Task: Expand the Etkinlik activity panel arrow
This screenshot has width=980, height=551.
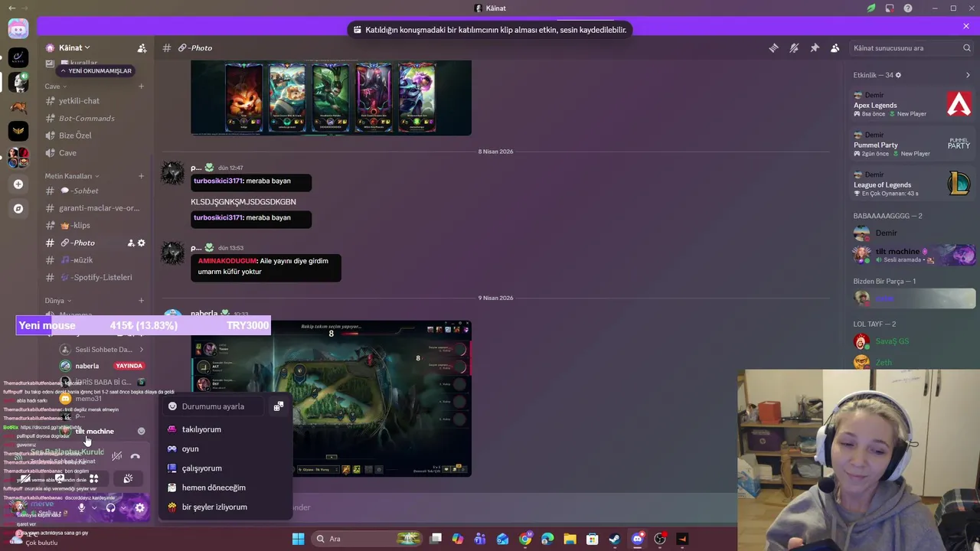Action: [x=968, y=75]
